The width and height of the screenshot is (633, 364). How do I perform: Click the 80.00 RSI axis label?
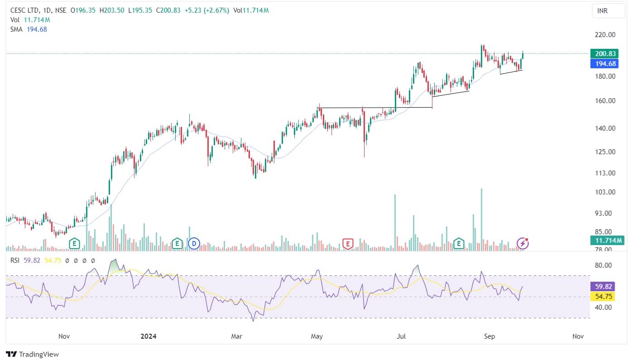[x=604, y=265]
